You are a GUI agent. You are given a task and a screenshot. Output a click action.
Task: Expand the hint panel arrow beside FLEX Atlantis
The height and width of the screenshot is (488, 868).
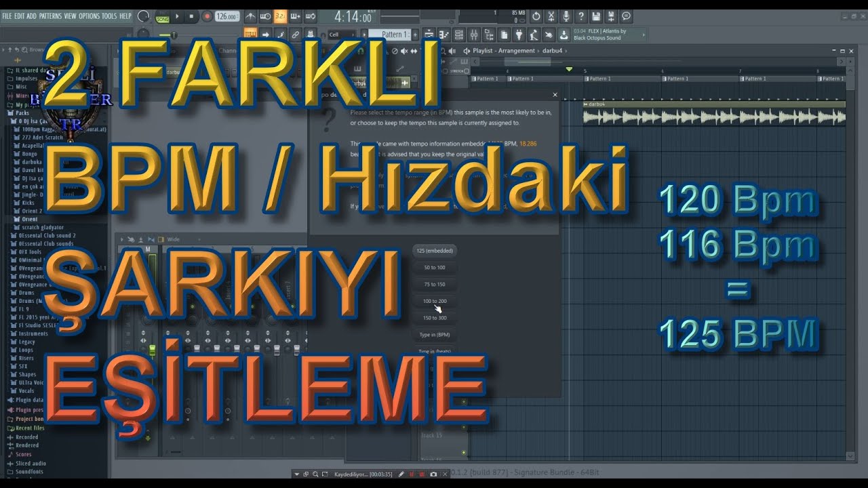[x=644, y=35]
